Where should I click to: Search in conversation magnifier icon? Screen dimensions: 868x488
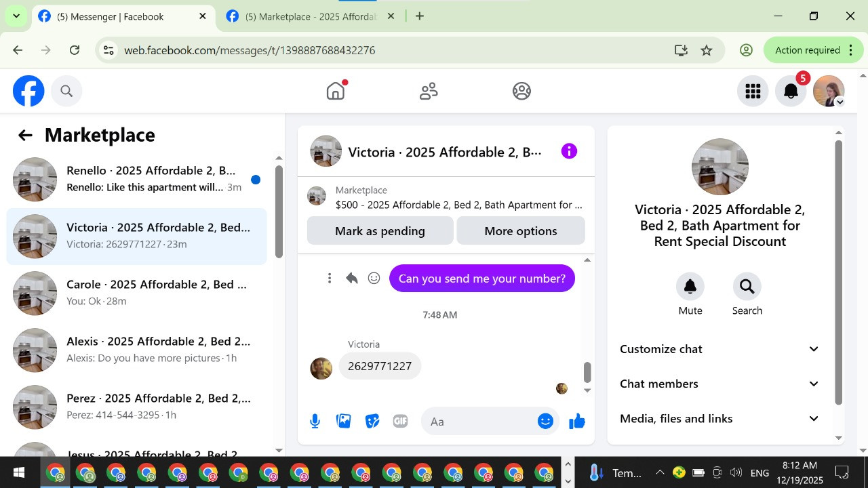click(747, 287)
